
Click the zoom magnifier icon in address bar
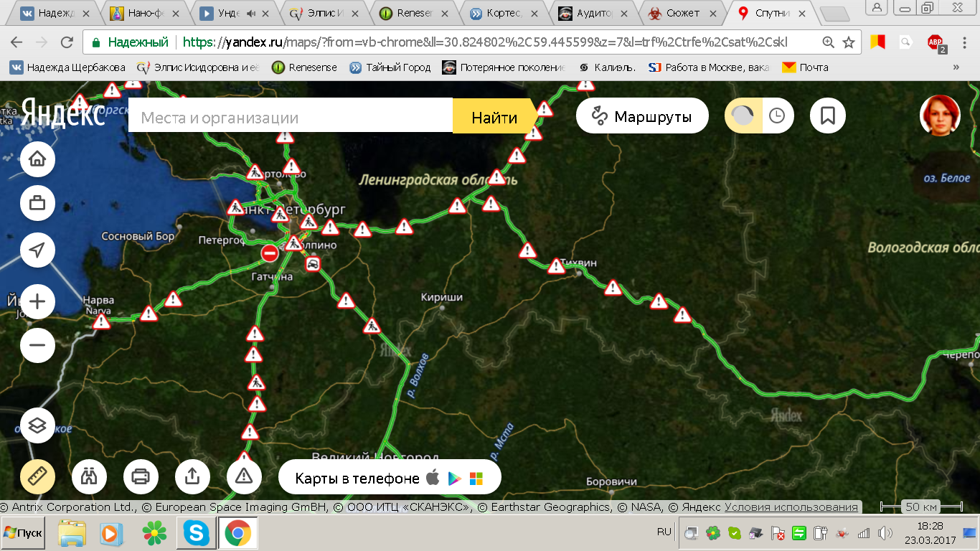click(x=828, y=42)
